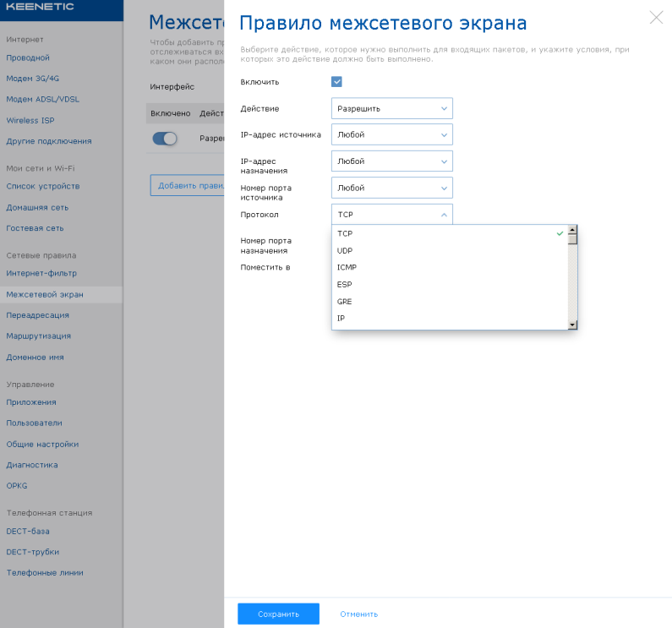Open Модем ADSL/VDSL in the sidebar
Image resolution: width=672 pixels, height=628 pixels.
[x=43, y=99]
